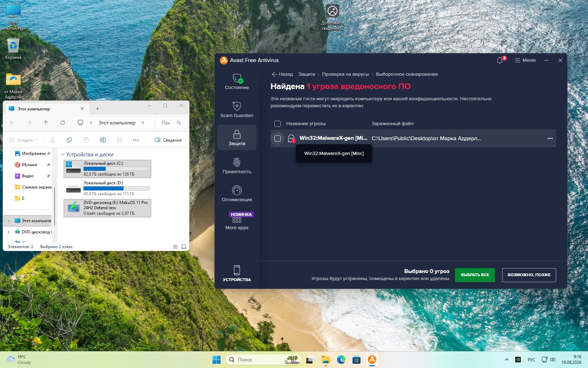The height and width of the screenshot is (368, 588).
Task: Open Windows Start menu
Action: tap(217, 360)
